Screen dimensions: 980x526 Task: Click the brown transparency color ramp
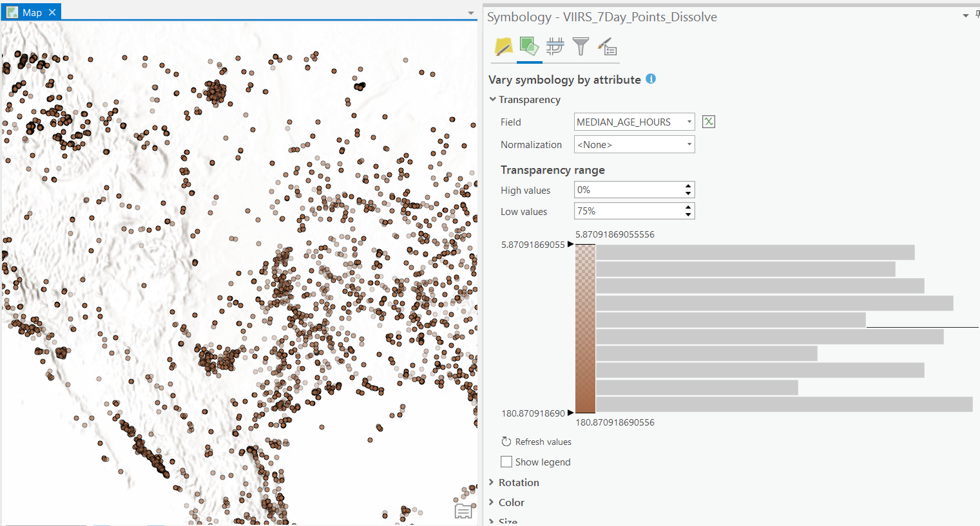(585, 328)
